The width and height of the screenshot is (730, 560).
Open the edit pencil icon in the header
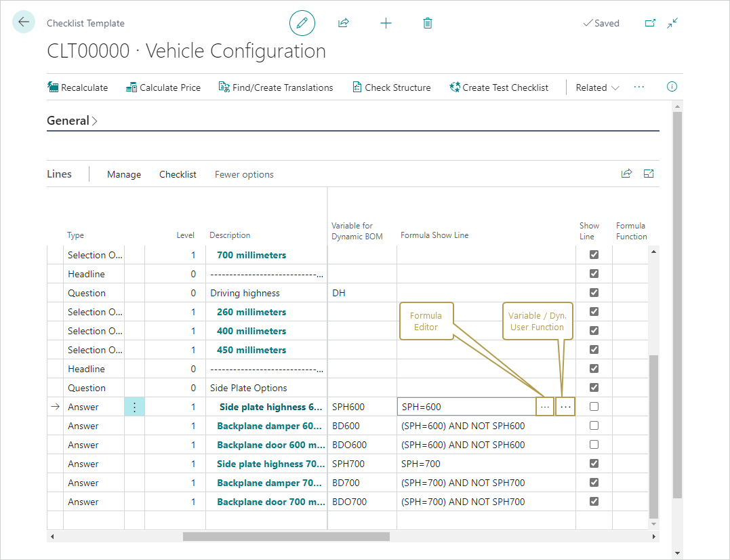pyautogui.click(x=302, y=22)
